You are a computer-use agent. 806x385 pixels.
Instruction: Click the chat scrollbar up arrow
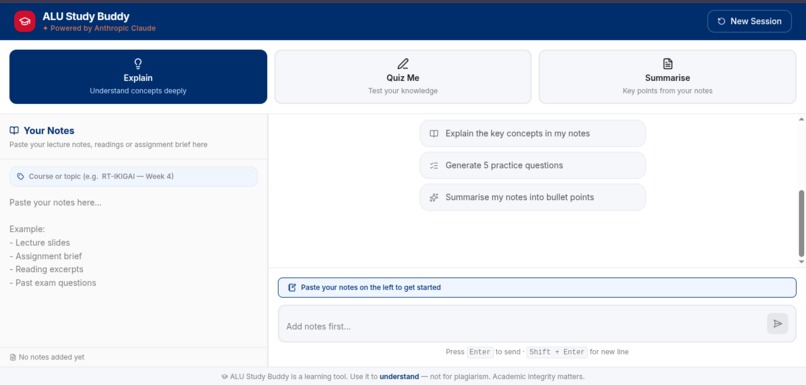click(801, 119)
